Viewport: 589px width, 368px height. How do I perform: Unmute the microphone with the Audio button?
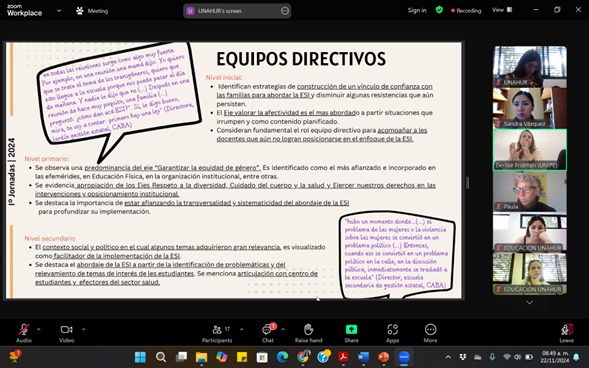(24, 333)
